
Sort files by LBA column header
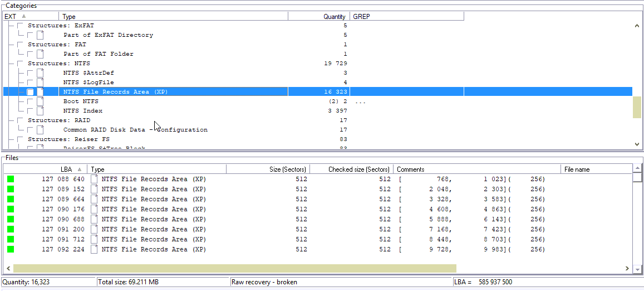(66, 169)
